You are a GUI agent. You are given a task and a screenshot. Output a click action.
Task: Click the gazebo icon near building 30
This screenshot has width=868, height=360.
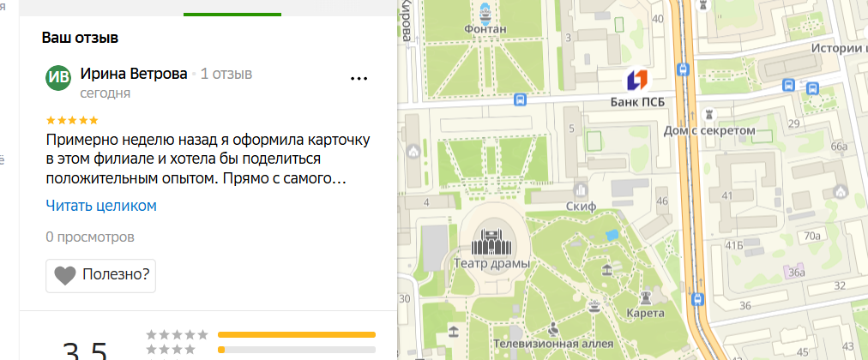454,332
